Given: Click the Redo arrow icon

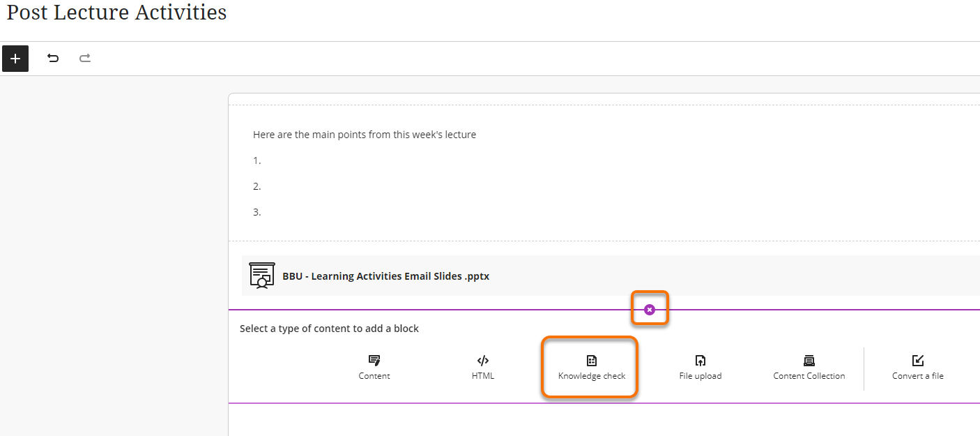Looking at the screenshot, I should pos(84,59).
